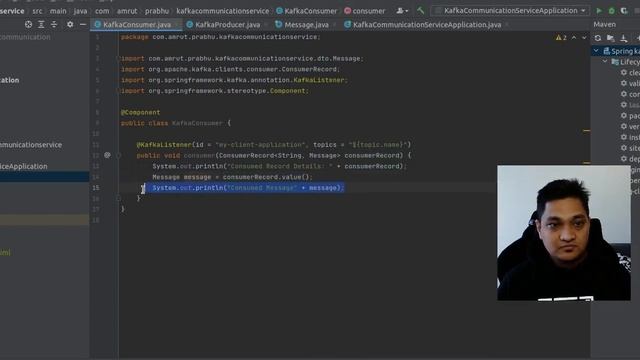Viewport: 640px width, 360px height.
Task: Hide the Project panel with minus icon
Action: click(83, 24)
